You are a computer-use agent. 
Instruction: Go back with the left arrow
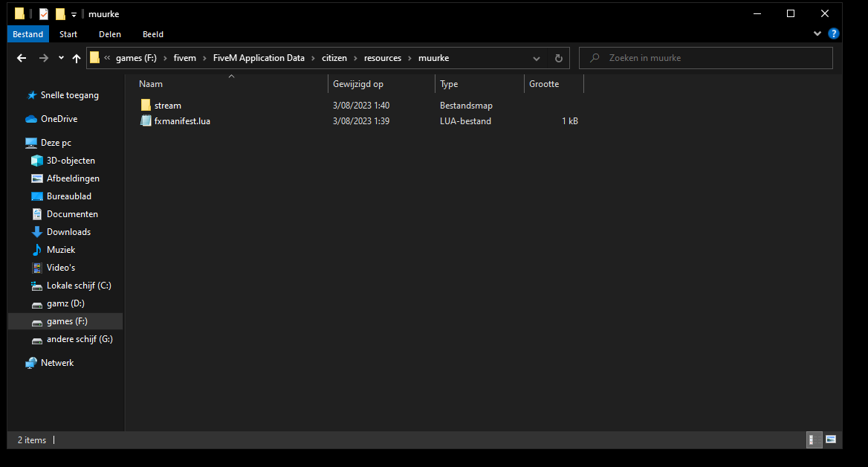coord(22,58)
